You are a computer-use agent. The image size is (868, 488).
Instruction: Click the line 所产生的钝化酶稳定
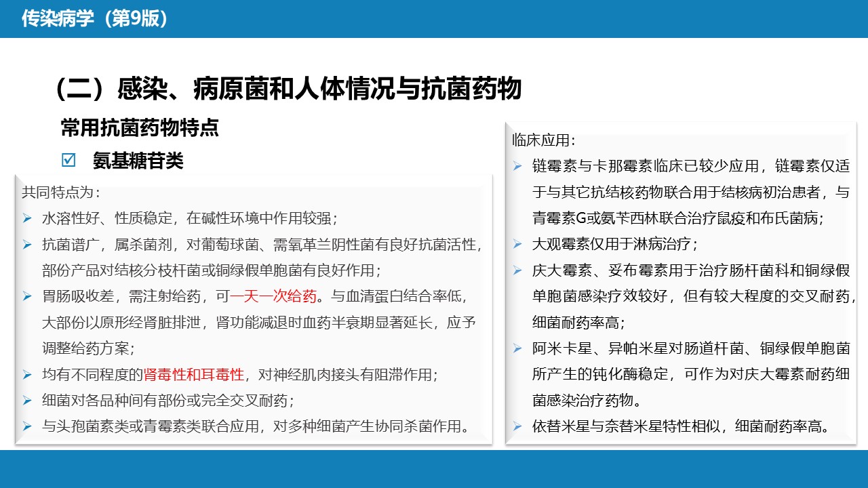[691, 374]
